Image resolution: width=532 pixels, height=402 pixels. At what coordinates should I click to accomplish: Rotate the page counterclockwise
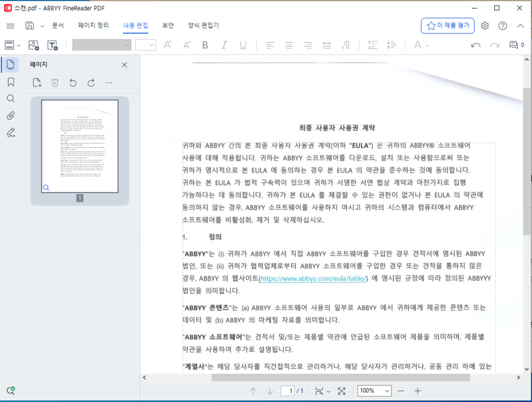coord(73,83)
